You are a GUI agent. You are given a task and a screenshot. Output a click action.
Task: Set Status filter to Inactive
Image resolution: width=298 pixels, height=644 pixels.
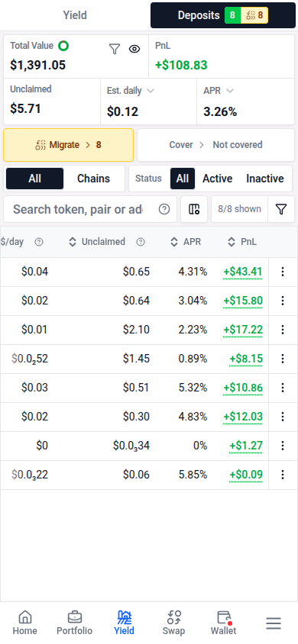[265, 179]
